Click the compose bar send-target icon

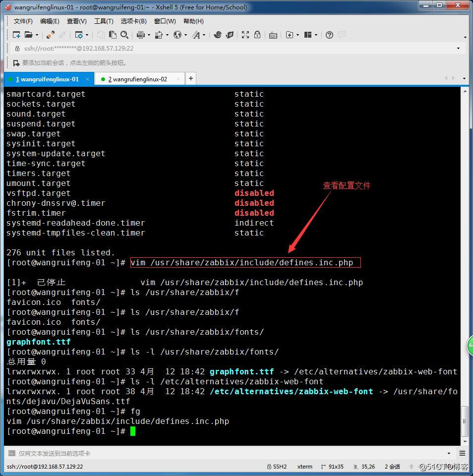[11, 454]
